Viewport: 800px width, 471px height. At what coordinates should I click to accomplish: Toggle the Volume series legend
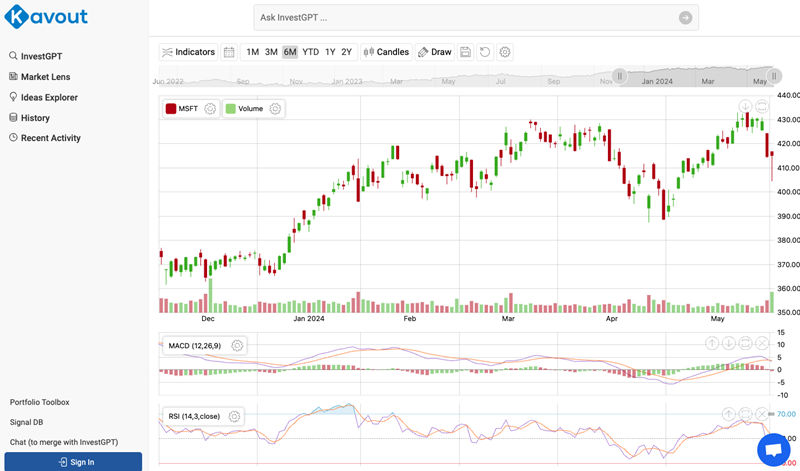tap(244, 108)
